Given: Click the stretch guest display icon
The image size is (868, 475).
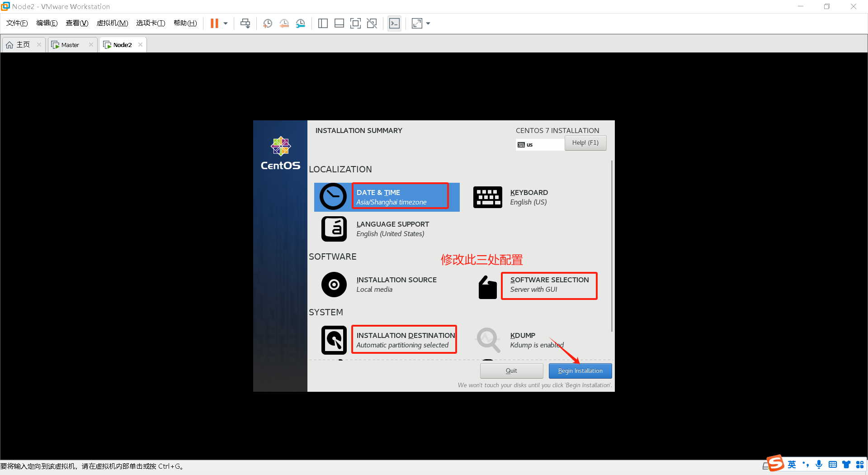Looking at the screenshot, I should coord(417,24).
